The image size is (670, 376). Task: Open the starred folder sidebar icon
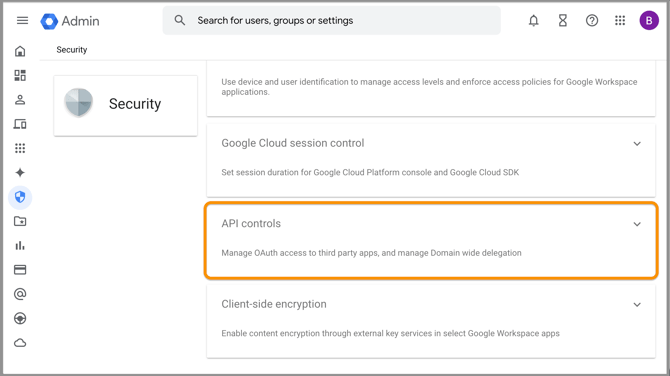[x=20, y=221]
